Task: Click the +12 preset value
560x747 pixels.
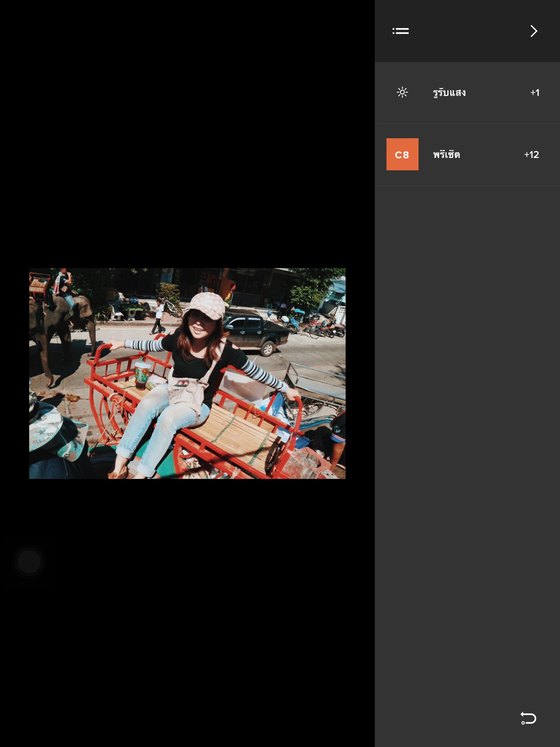Action: pos(531,155)
